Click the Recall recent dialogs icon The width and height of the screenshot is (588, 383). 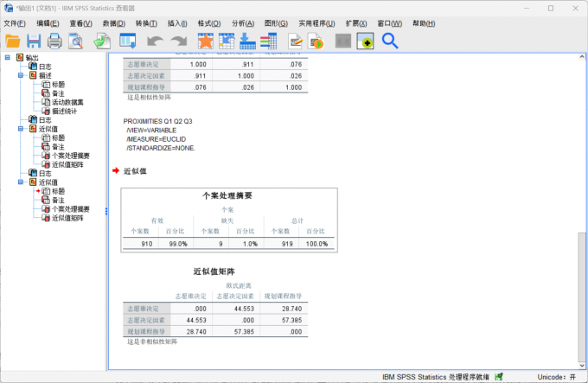(x=127, y=41)
